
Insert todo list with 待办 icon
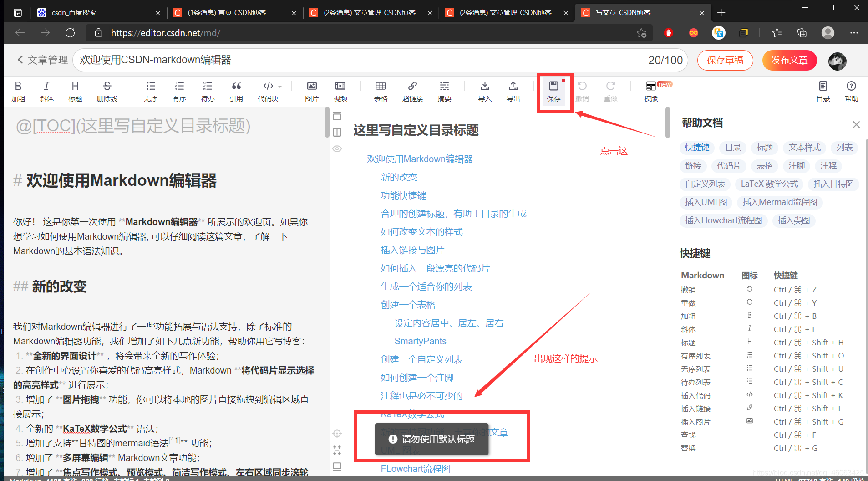click(208, 91)
